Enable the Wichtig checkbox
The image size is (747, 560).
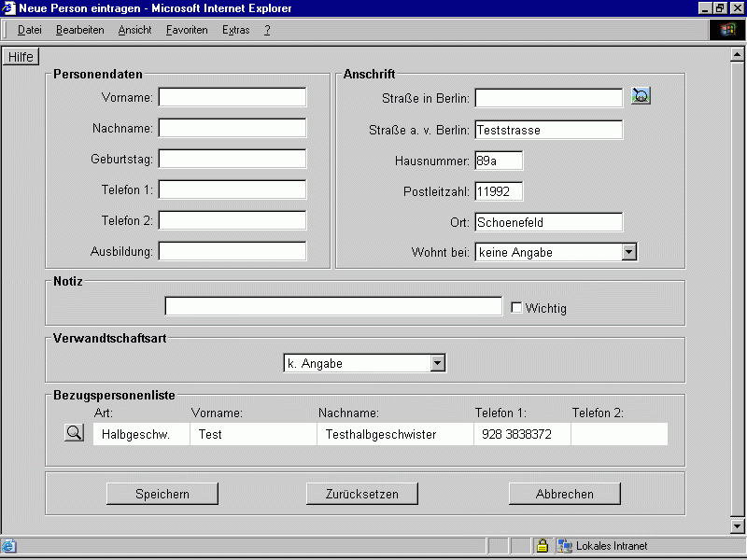click(516, 308)
